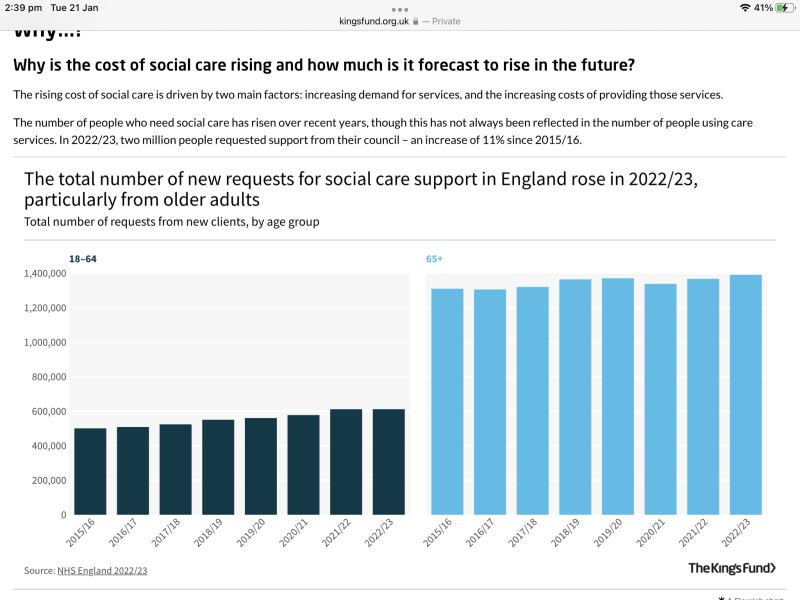
Task: Click the padlock icon in the address bar
Action: [416, 20]
